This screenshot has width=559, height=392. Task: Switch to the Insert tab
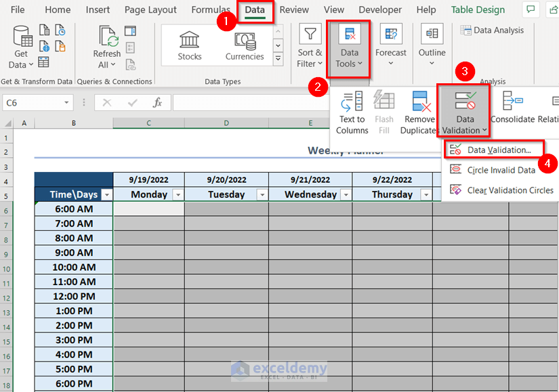click(98, 9)
